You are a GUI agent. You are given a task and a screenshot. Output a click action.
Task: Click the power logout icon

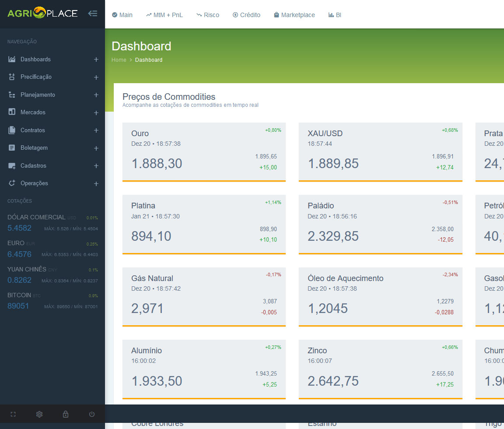tap(92, 414)
